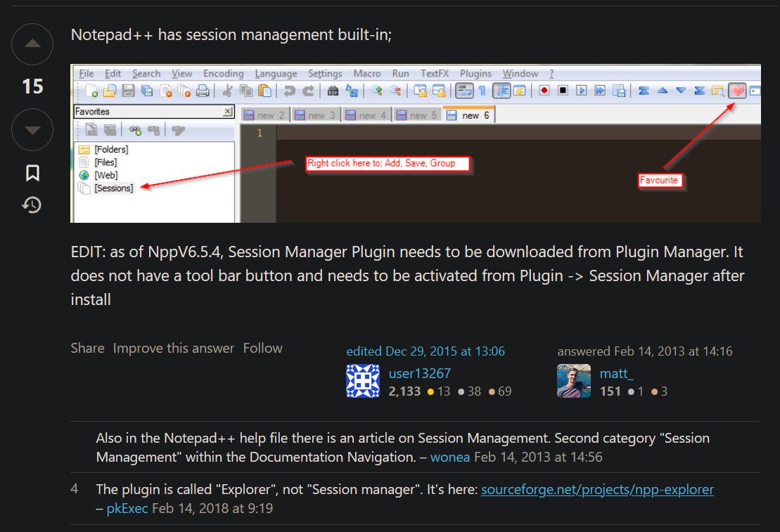This screenshot has width=780, height=532.
Task: Upvote this answer with the up arrow
Action: (32, 44)
